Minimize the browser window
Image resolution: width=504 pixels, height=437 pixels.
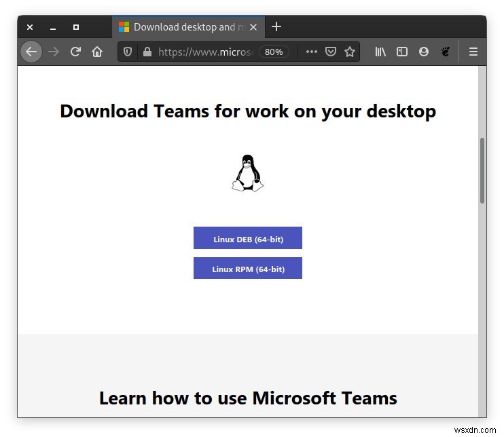click(x=53, y=28)
